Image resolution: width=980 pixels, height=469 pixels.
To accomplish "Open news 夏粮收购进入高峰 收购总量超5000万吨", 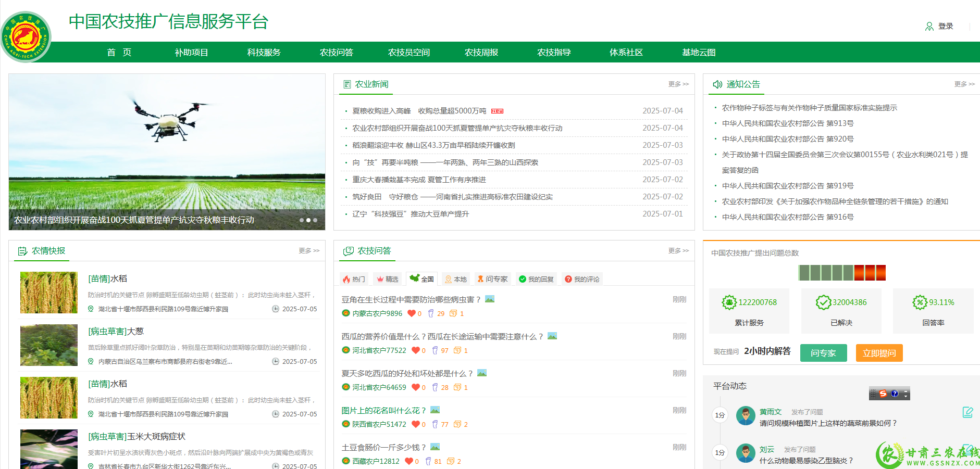I will tap(419, 111).
